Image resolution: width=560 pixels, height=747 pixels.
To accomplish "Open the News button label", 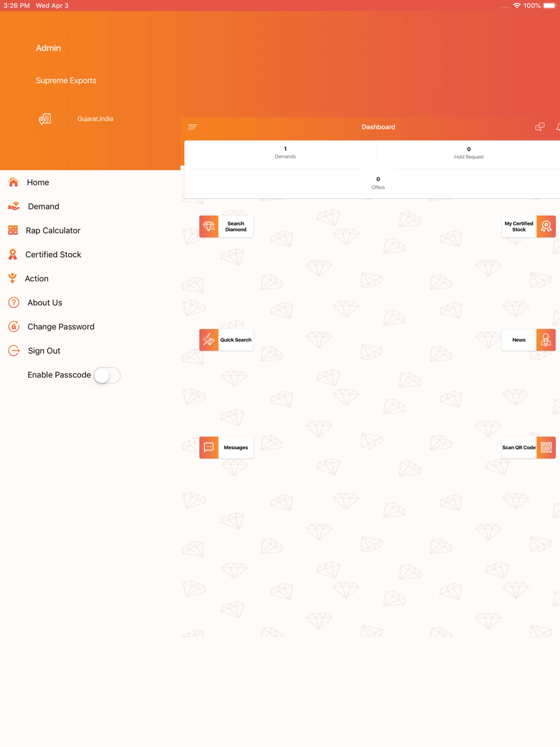I will (519, 340).
